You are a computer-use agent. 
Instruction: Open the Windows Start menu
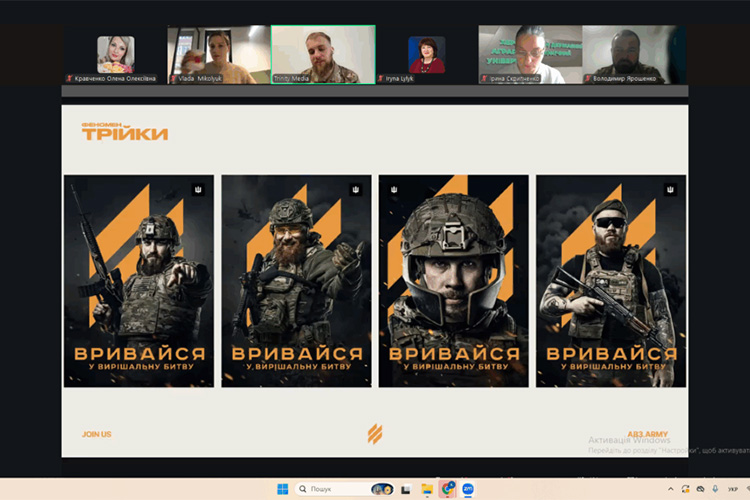(282, 489)
